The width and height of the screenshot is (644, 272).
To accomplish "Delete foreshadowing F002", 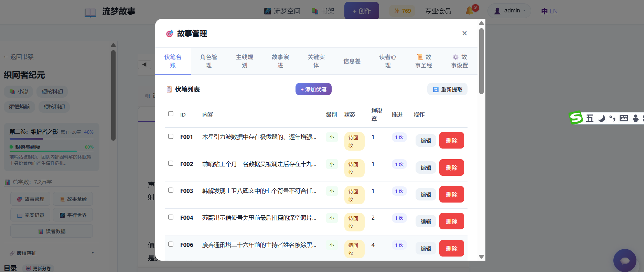I will [x=452, y=167].
